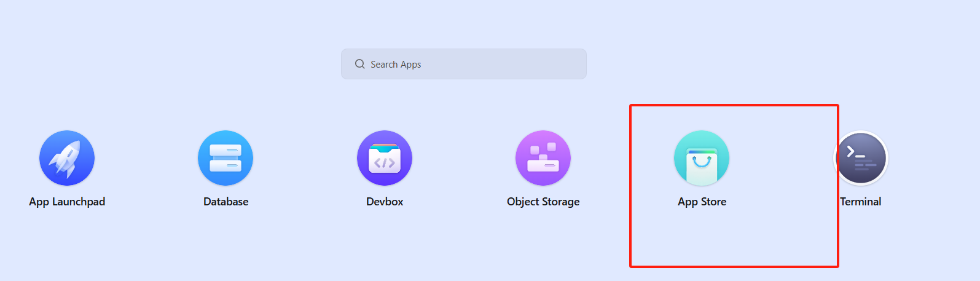Launch the Devbox code icon

(x=385, y=158)
